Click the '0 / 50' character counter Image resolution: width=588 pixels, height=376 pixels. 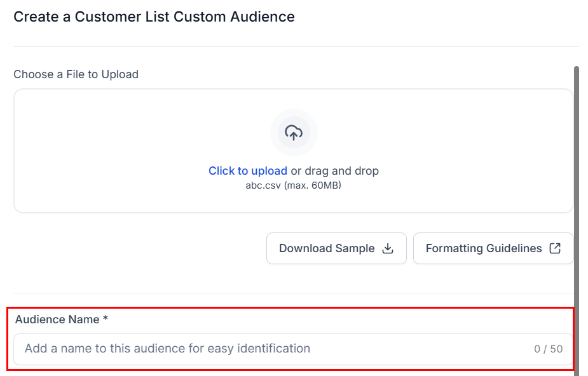[x=548, y=349]
